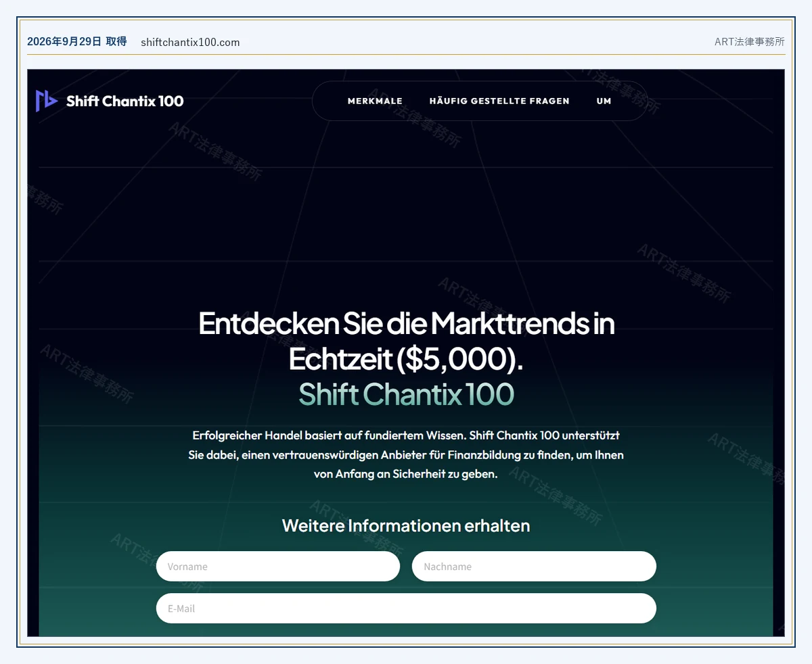
Task: Click the headline Entdecken Sie die Markttrends
Action: click(x=406, y=341)
